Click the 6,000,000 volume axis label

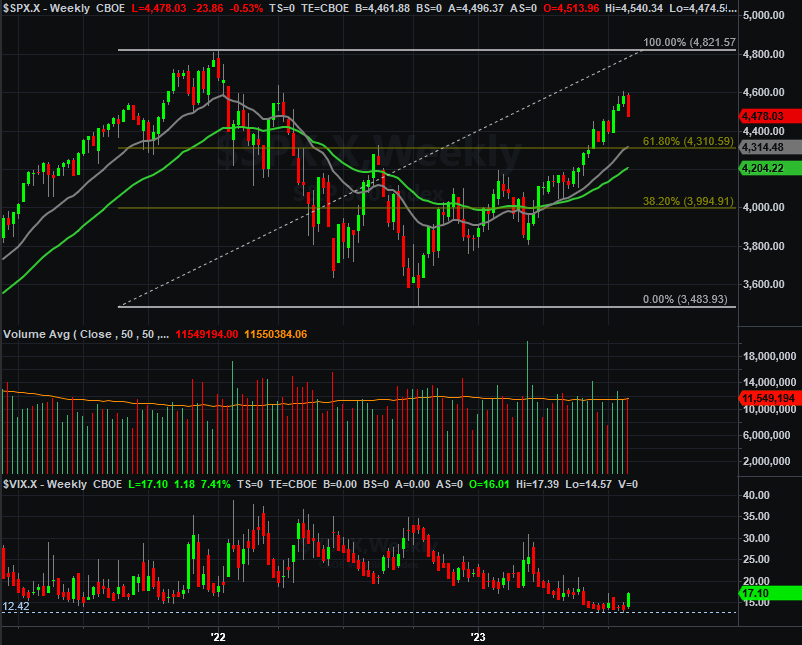coord(766,435)
